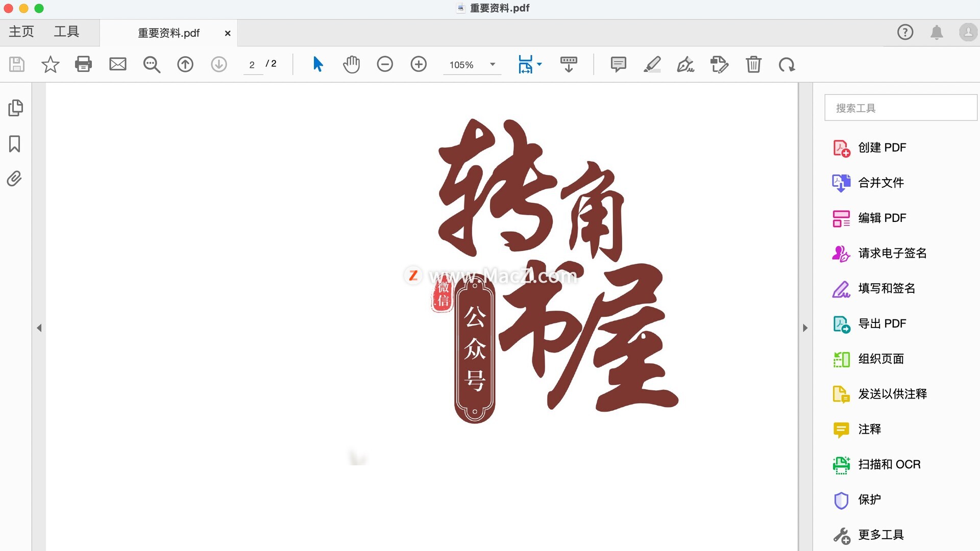Click the Save file floppy icon

[17, 64]
